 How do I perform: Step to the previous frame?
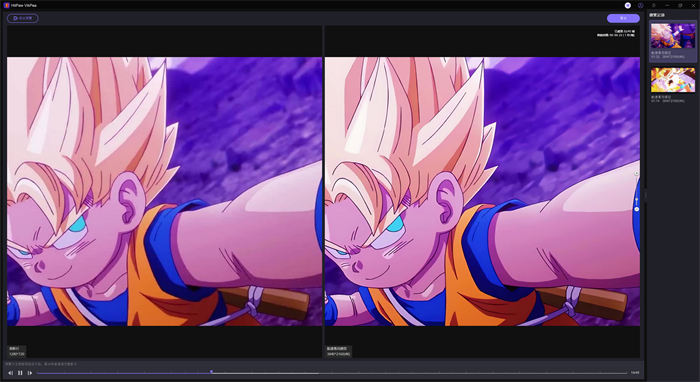click(x=11, y=373)
